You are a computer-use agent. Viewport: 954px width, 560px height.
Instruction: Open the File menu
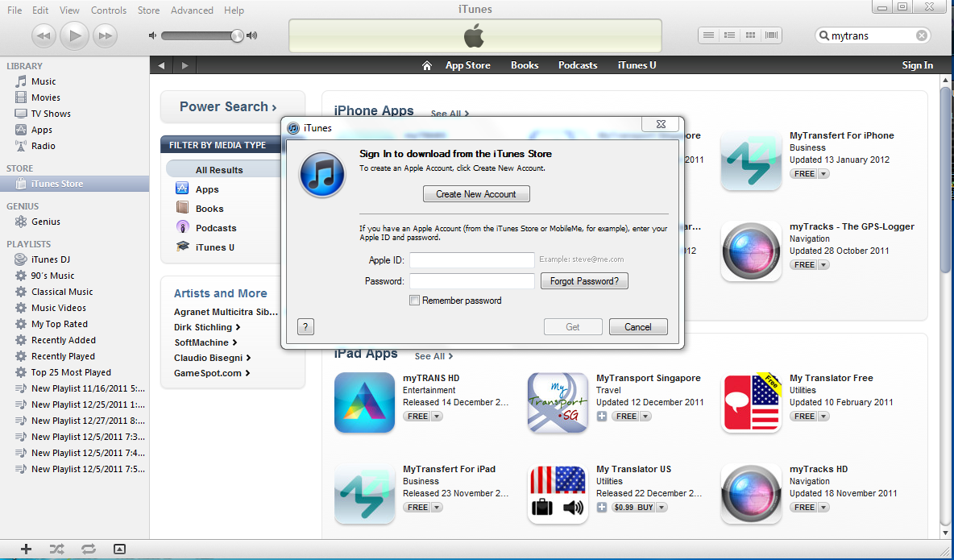click(14, 10)
